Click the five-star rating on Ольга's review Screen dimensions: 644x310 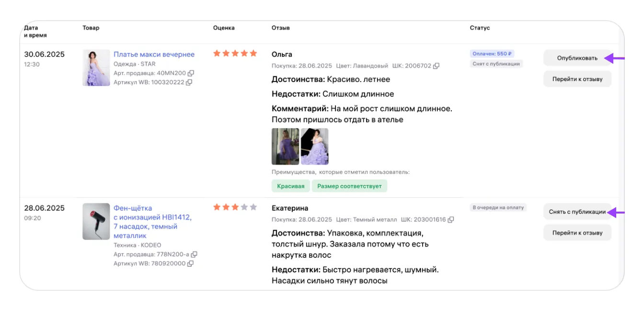click(x=235, y=54)
